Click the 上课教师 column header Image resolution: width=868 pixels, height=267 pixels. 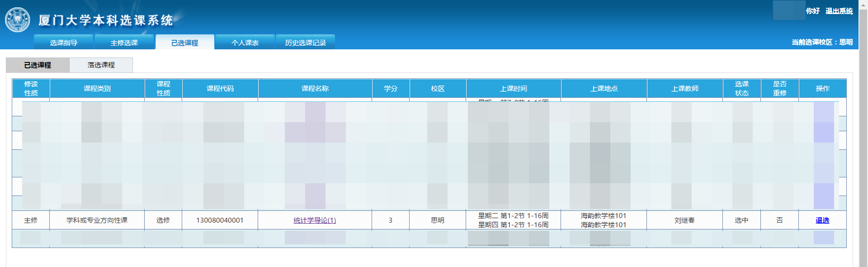click(685, 88)
